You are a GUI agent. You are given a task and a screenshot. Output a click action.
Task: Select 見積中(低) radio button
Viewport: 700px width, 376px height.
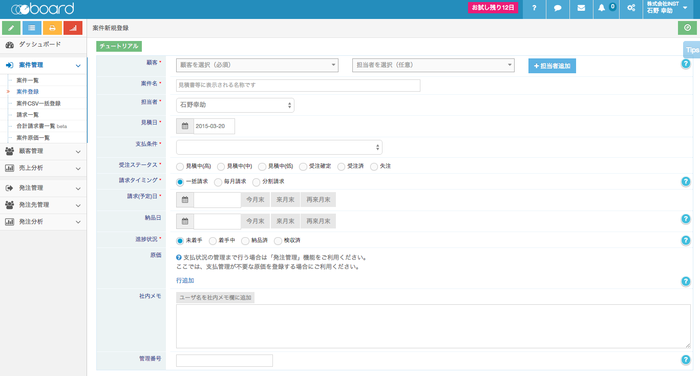click(x=262, y=167)
